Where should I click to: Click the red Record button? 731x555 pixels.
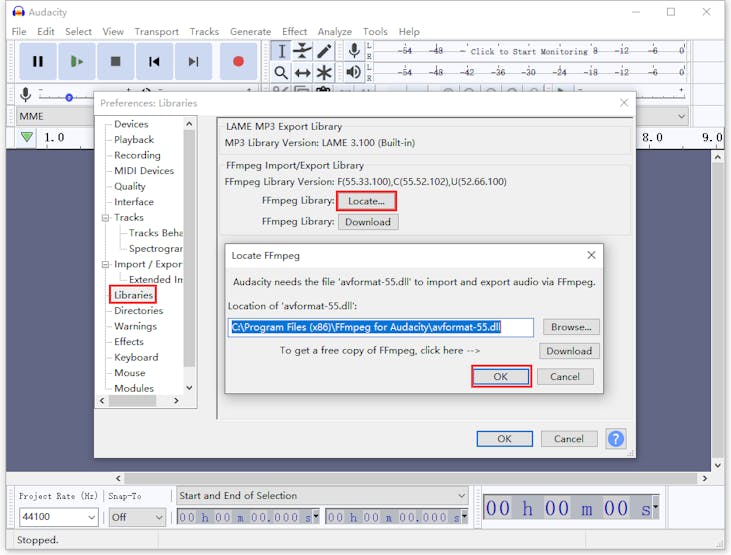tap(238, 62)
